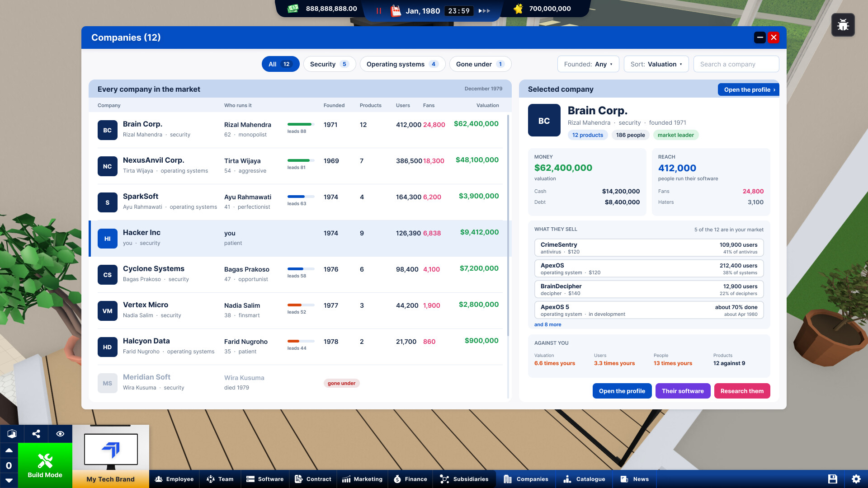Open the Subsidiaries menu
Viewport: 868px width, 488px height.
(464, 479)
